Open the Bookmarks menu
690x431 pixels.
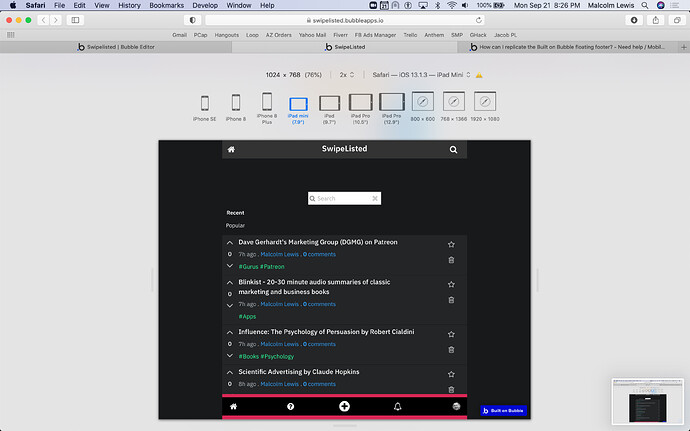[x=166, y=5]
